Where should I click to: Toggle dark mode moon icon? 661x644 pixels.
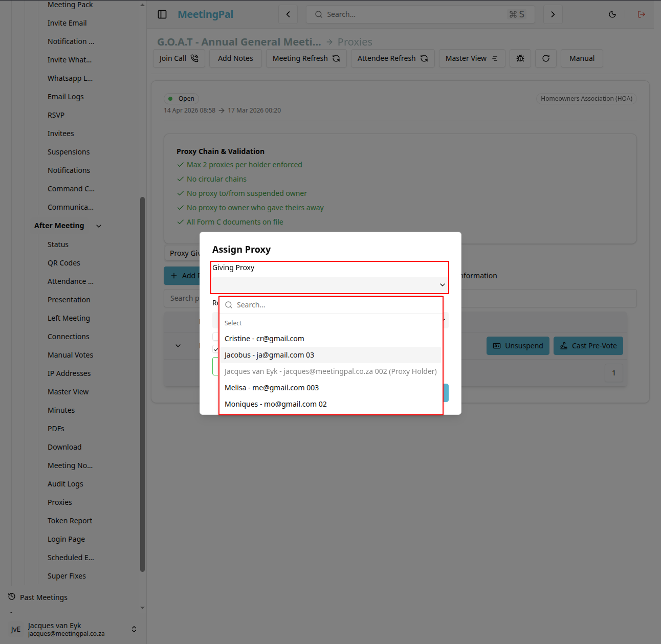tap(612, 14)
